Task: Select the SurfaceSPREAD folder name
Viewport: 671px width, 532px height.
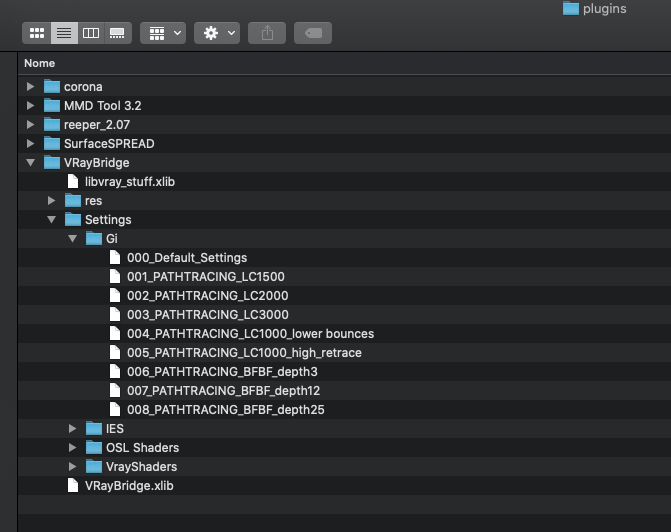Action: coord(109,144)
